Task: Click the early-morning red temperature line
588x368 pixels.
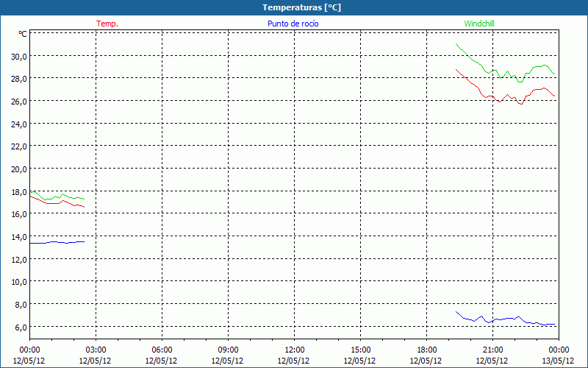Action: 57,203
